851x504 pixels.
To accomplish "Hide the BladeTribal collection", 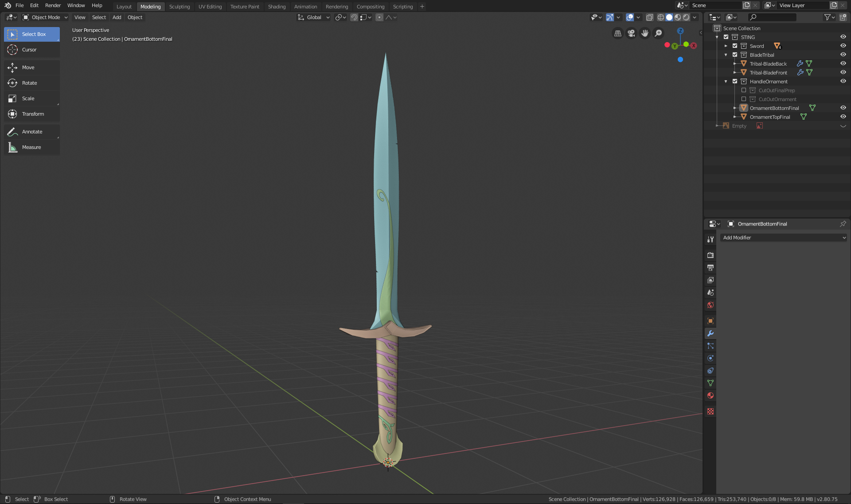I will click(843, 55).
